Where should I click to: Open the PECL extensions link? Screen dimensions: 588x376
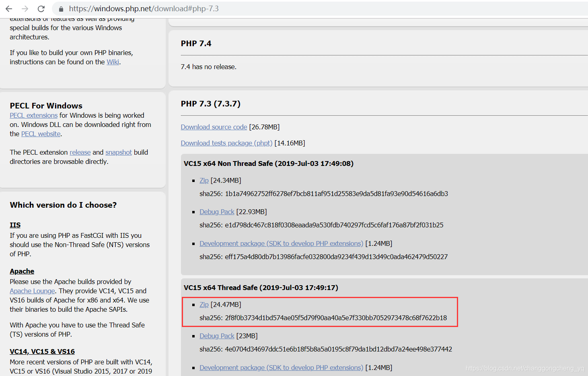(34, 115)
